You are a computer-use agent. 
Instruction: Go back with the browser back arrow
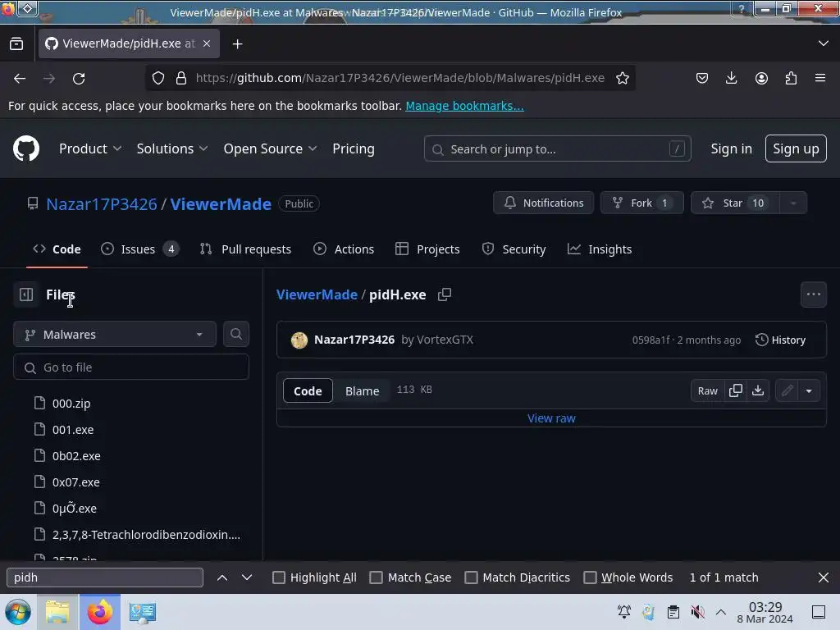(20, 78)
